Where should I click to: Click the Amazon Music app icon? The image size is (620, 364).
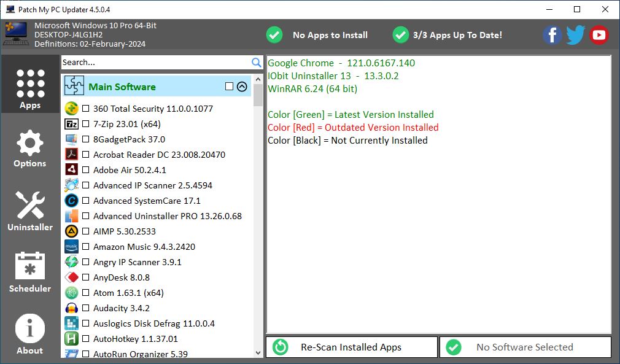coord(72,247)
